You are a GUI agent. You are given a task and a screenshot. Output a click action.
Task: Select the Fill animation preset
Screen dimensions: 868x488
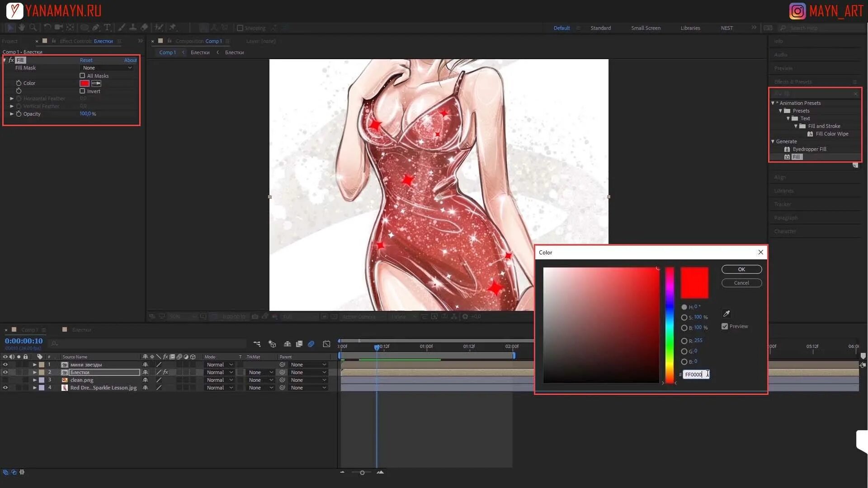(x=797, y=157)
